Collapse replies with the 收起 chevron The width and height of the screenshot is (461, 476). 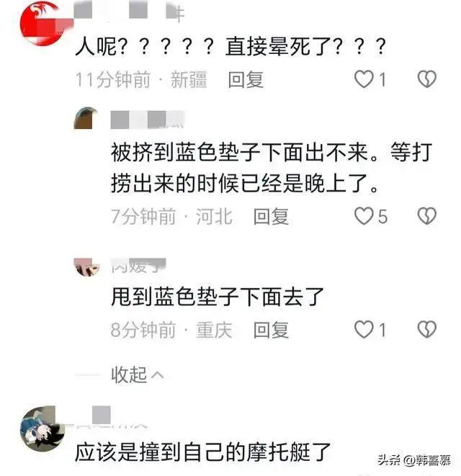[138, 375]
